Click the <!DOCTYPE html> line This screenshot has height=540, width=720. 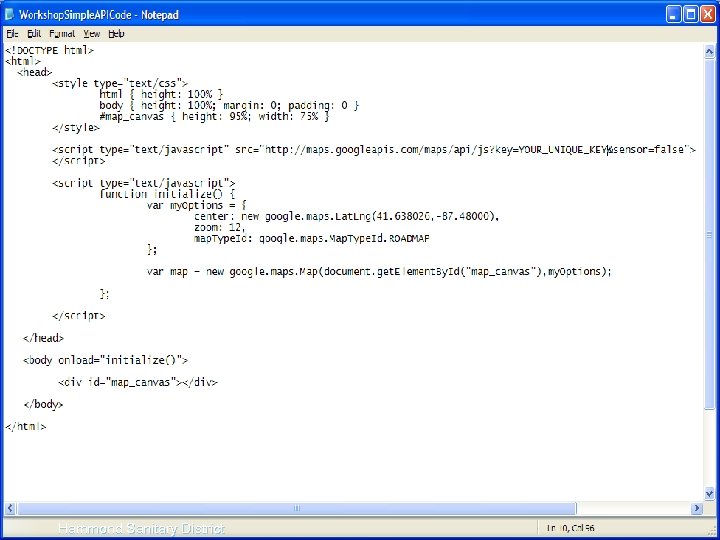pyautogui.click(x=50, y=50)
